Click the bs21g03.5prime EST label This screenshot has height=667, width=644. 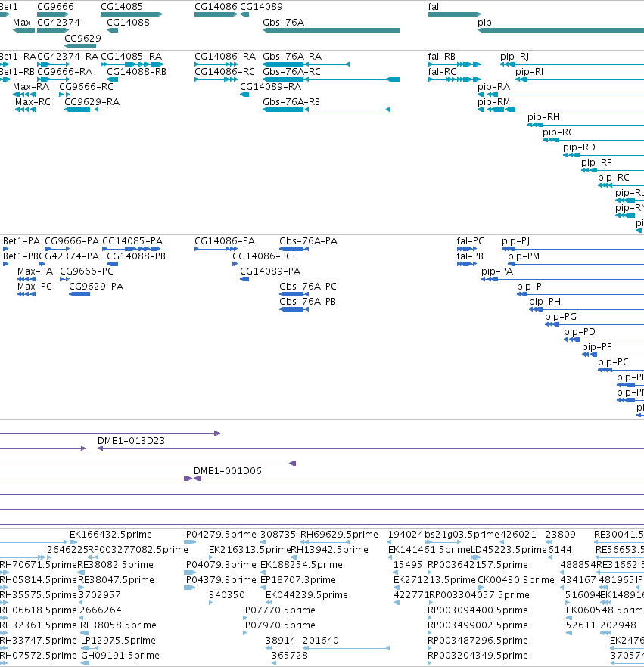coord(462,535)
